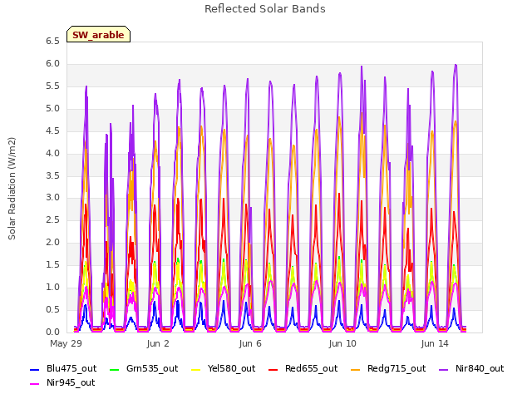Click the 2.0 y-axis tick label
The image size is (532, 399).
(52, 242)
